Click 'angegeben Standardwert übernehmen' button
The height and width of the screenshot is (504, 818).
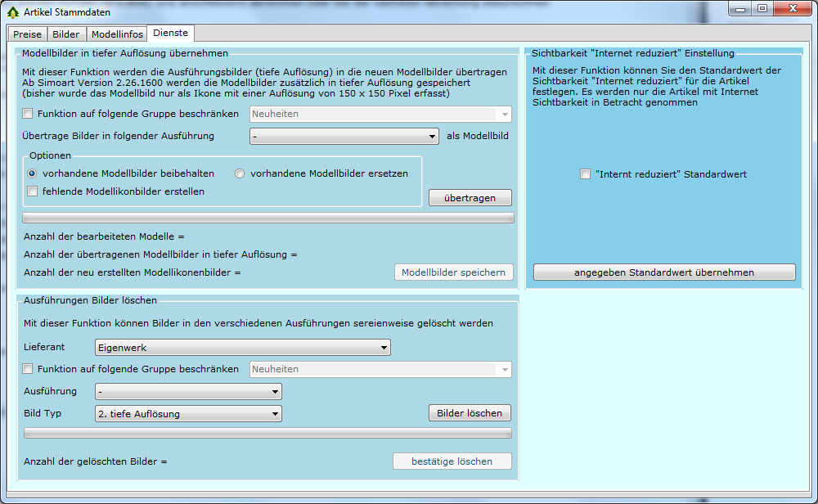tap(663, 272)
